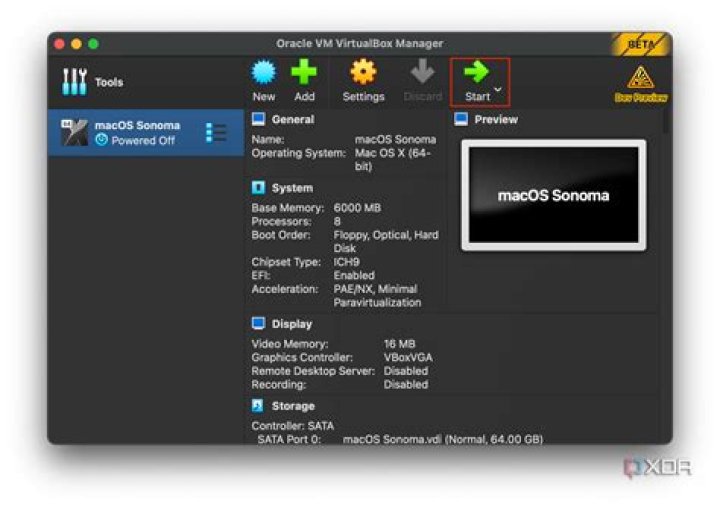The width and height of the screenshot is (720, 507).
Task: Click the details pane vertical scrollbar
Action: click(x=665, y=122)
